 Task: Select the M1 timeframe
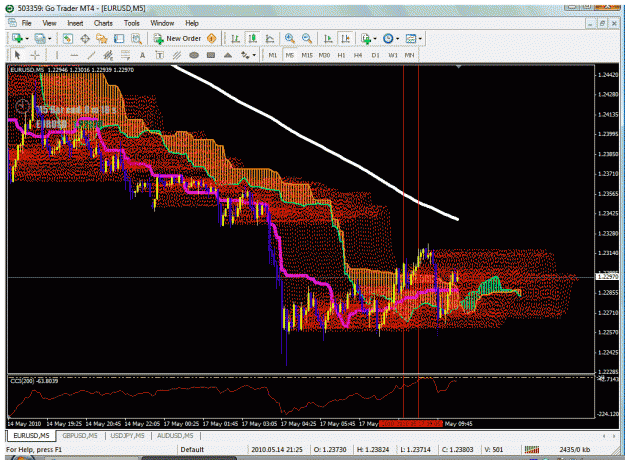tap(273, 55)
